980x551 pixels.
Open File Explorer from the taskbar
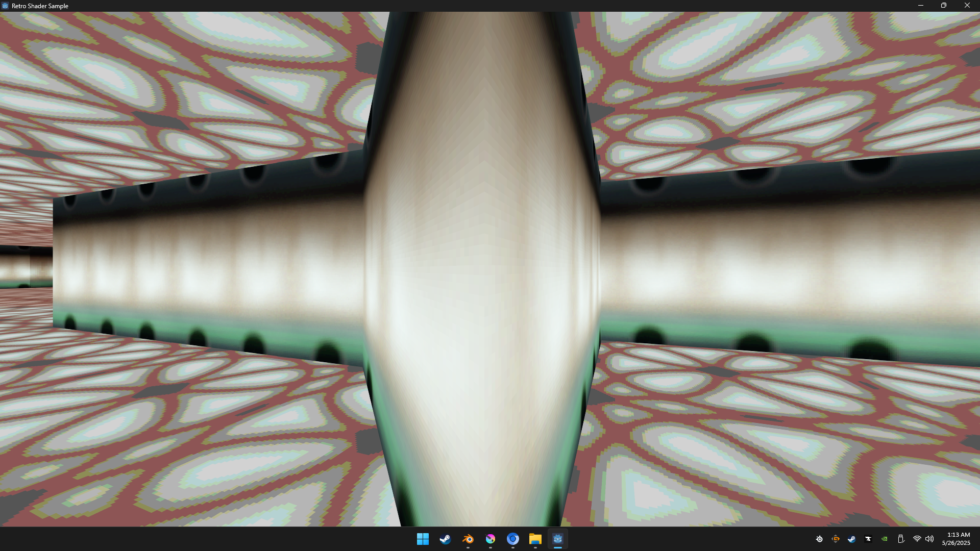coord(535,539)
